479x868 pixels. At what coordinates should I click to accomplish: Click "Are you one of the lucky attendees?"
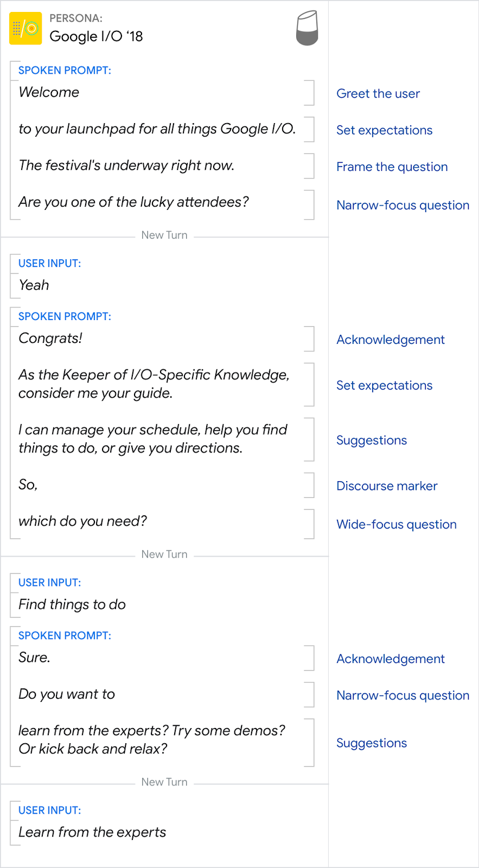point(133,202)
